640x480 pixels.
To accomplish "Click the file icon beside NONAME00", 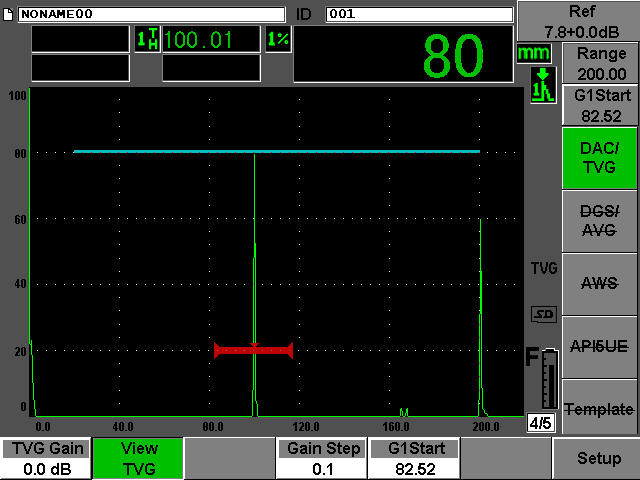I will pyautogui.click(x=9, y=13).
